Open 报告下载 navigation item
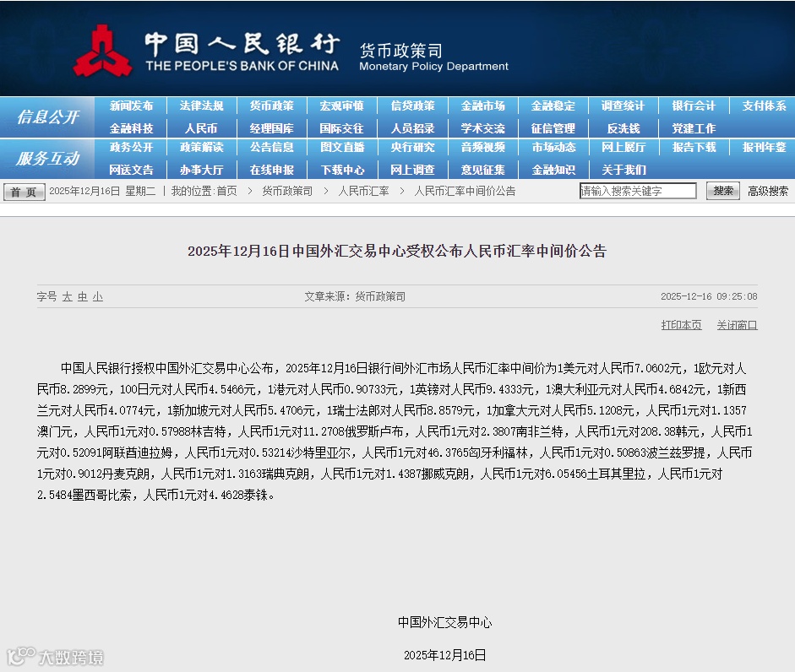Viewport: 795px width, 672px height. 694,148
